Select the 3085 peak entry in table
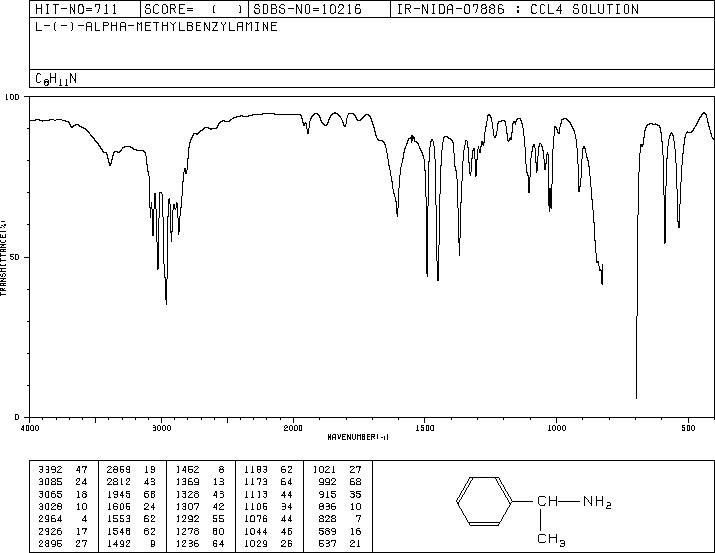This screenshot has width=715, height=553. (63, 482)
